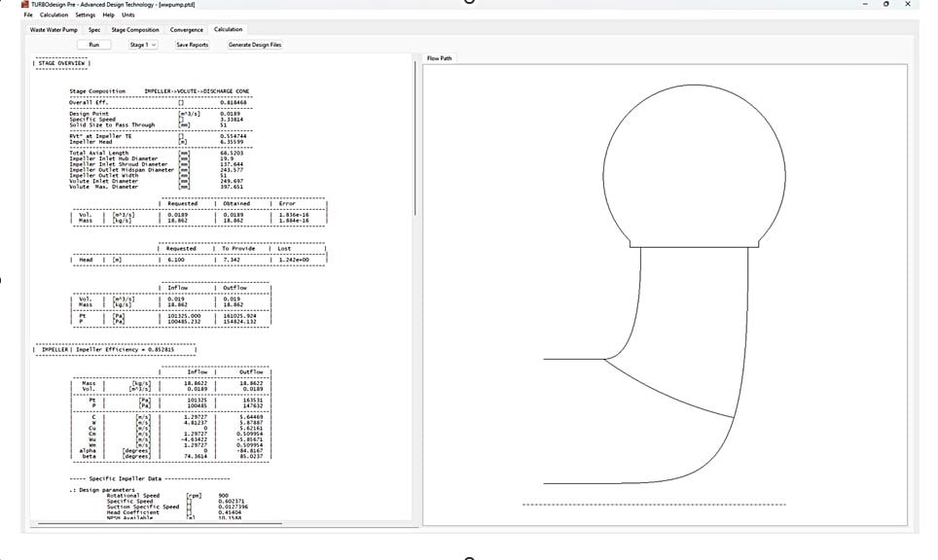The height and width of the screenshot is (560, 938).
Task: Select the Flow Path tab
Action: click(440, 56)
